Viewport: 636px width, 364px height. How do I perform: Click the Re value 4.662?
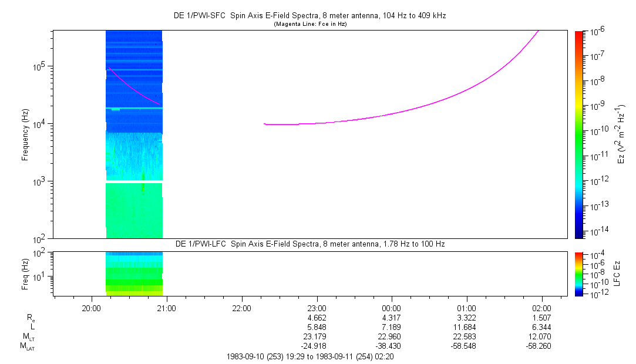click(317, 317)
